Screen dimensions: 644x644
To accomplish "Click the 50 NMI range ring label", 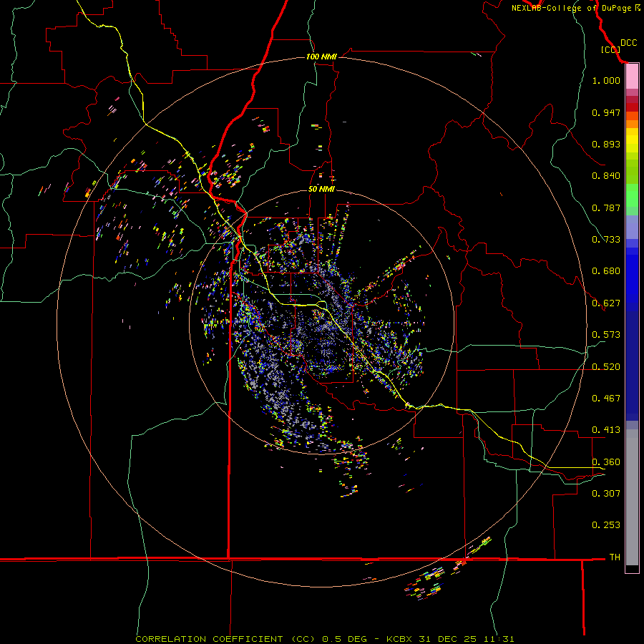I will (321, 189).
